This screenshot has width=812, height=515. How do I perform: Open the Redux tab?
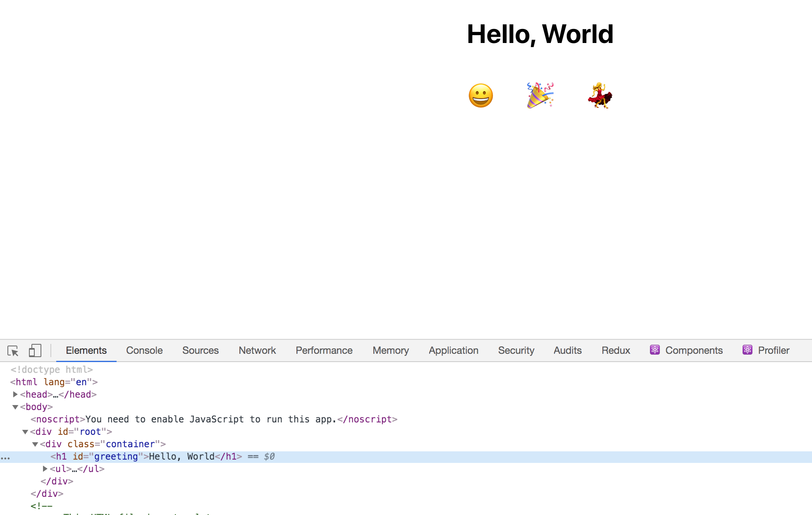pyautogui.click(x=616, y=350)
